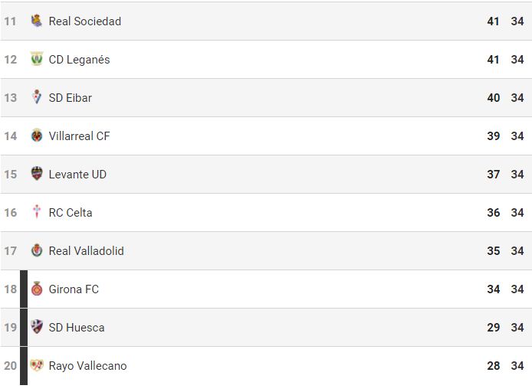The image size is (532, 392).
Task: Click the Rayo Vallecano club crest
Action: tap(37, 365)
